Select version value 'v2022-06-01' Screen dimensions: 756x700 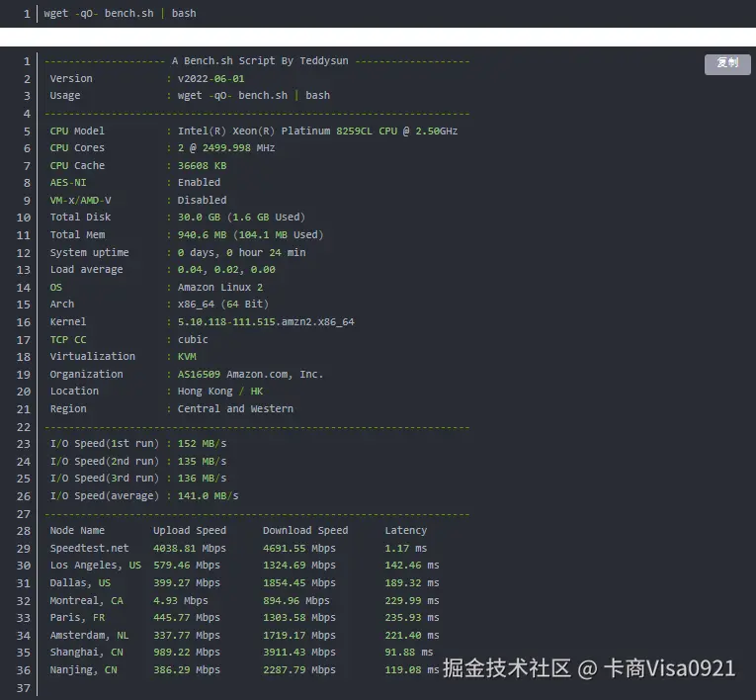click(210, 79)
